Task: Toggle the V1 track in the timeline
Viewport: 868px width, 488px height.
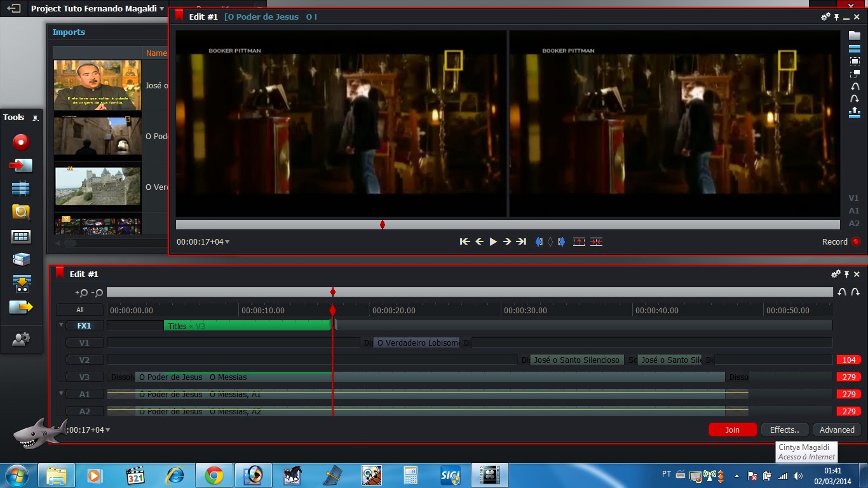Action: click(85, 342)
